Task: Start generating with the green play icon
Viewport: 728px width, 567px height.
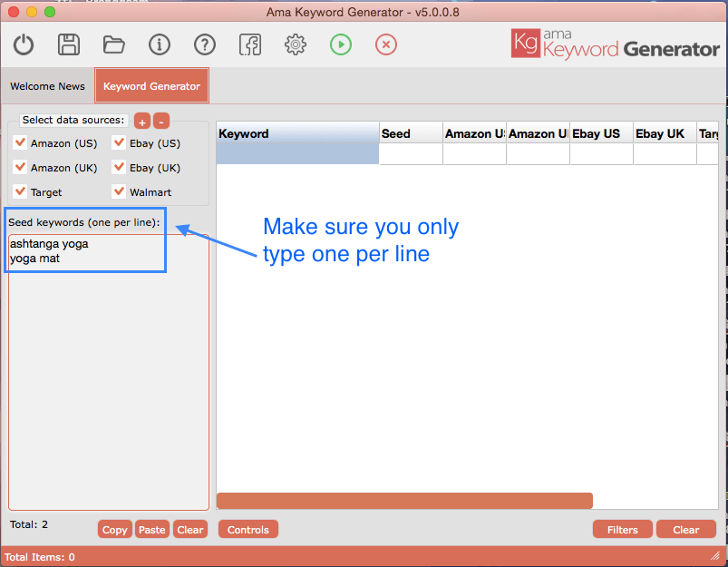Action: (x=341, y=44)
